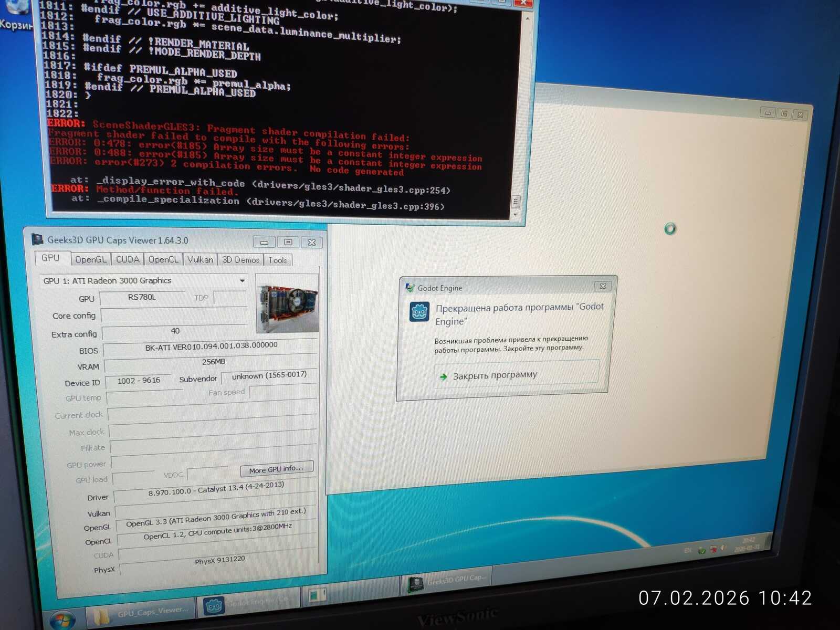Click the console scrollbar thumb
Image resolution: width=840 pixels, height=630 pixels.
pos(516,201)
